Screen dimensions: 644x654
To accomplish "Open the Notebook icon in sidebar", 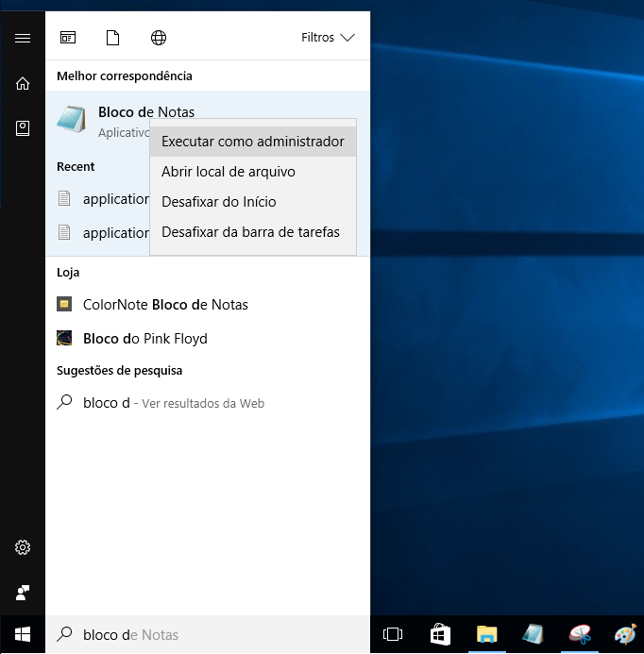I will pyautogui.click(x=23, y=128).
